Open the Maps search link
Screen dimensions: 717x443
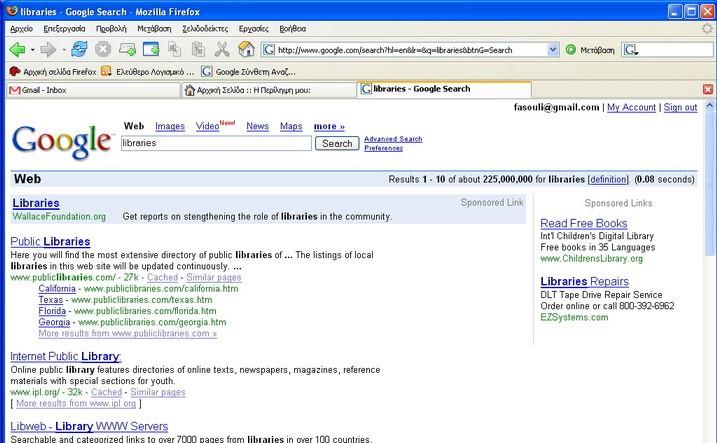pyautogui.click(x=291, y=126)
